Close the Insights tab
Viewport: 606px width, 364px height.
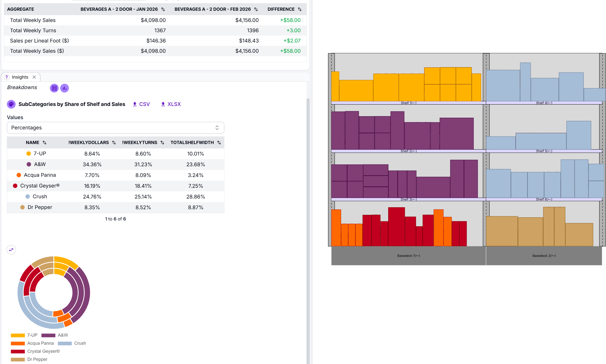tap(34, 77)
